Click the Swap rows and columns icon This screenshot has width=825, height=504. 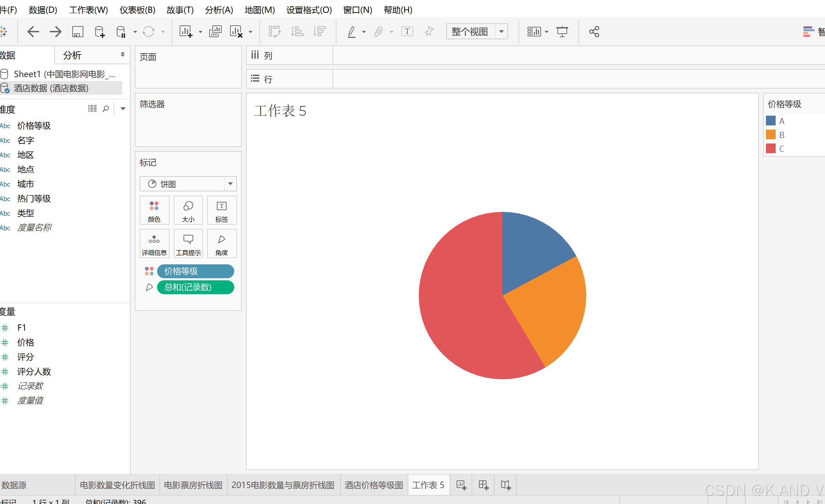coord(274,32)
